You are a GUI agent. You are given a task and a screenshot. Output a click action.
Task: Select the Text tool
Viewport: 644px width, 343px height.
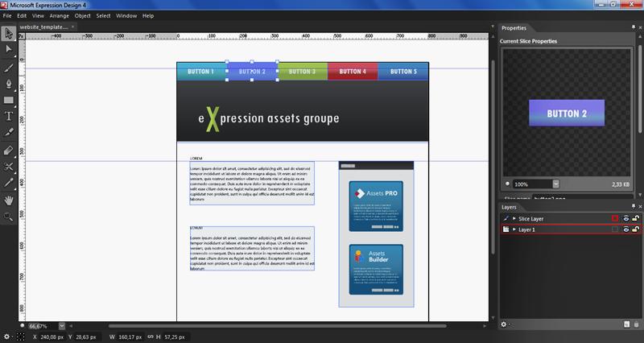[9, 116]
